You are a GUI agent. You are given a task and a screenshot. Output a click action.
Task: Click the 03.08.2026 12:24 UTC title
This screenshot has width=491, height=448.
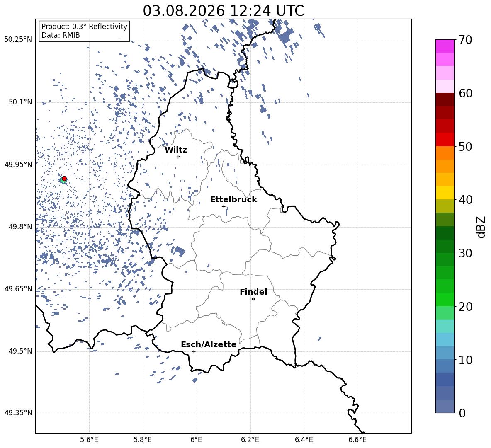point(223,11)
